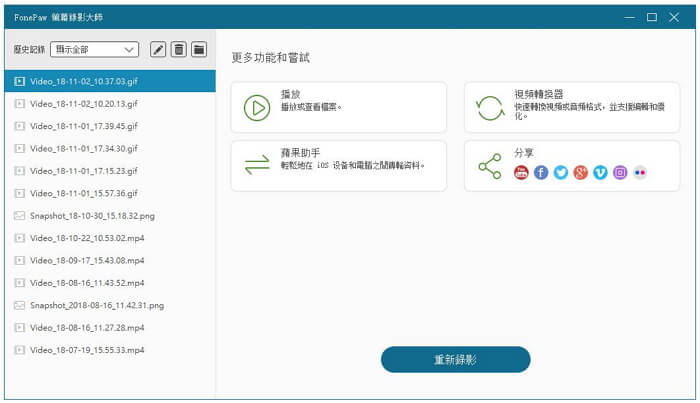700x403 pixels.
Task: Click the 重新錄影 button
Action: click(455, 360)
